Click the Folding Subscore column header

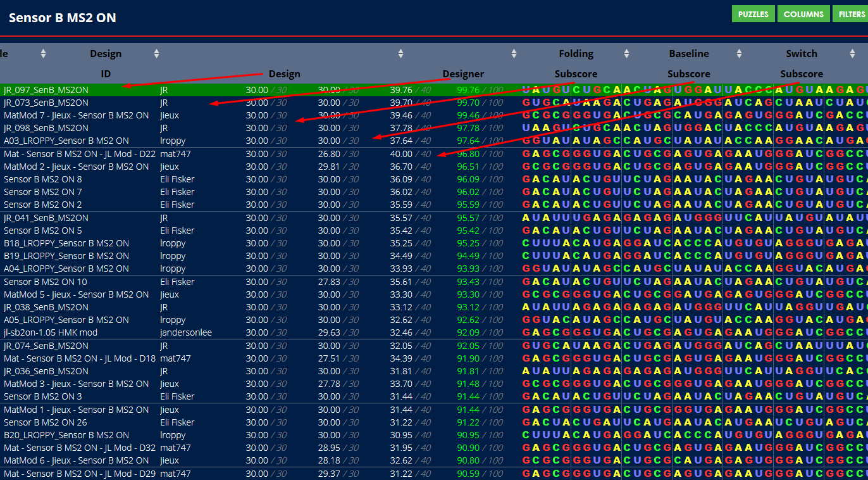coord(576,63)
